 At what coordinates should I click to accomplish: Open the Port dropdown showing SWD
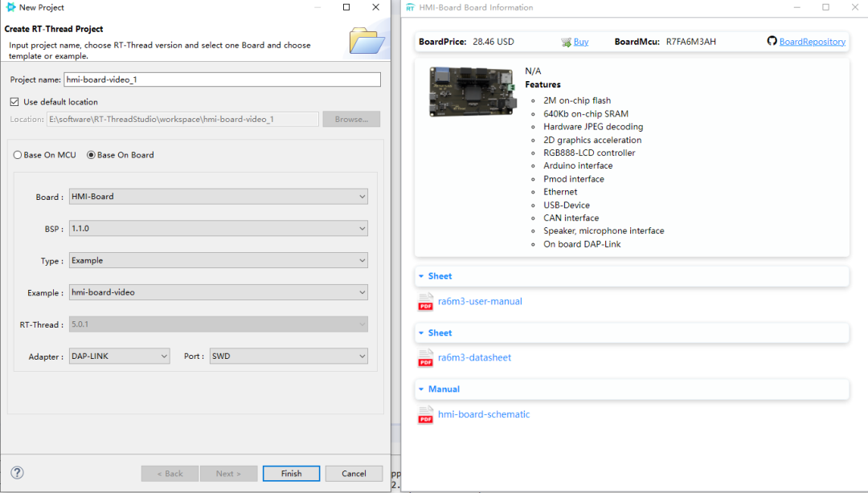(x=289, y=357)
